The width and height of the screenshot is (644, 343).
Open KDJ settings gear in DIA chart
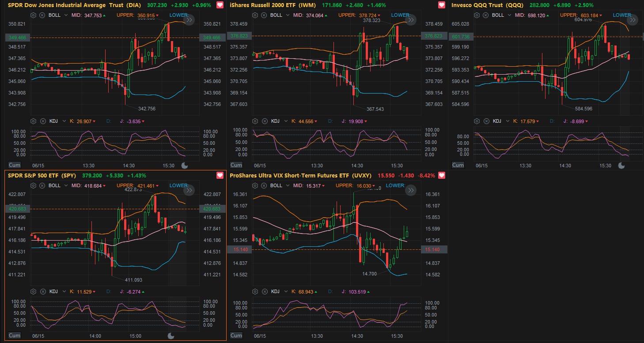pos(33,121)
